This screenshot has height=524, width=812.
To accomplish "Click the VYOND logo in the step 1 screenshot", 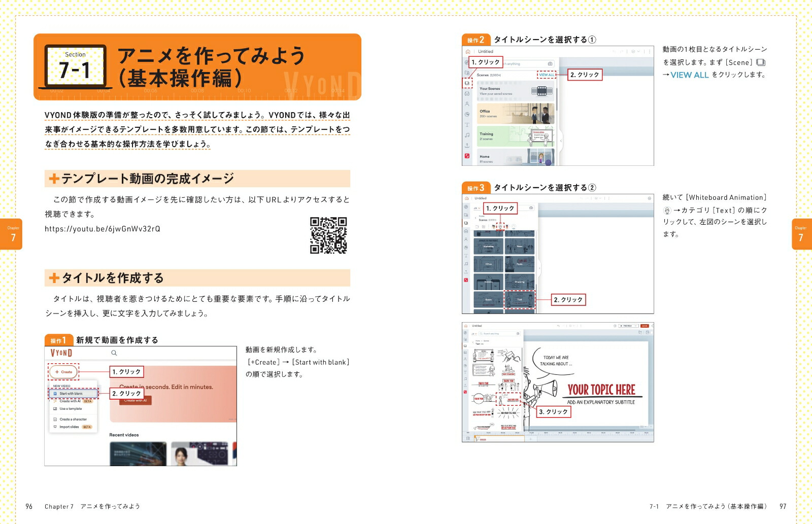I will click(x=61, y=353).
